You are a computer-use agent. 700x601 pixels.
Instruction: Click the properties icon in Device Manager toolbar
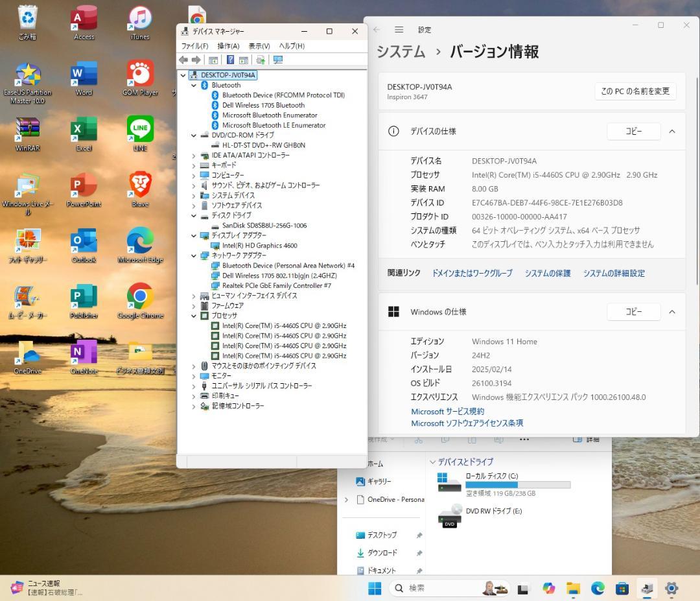pyautogui.click(x=212, y=60)
